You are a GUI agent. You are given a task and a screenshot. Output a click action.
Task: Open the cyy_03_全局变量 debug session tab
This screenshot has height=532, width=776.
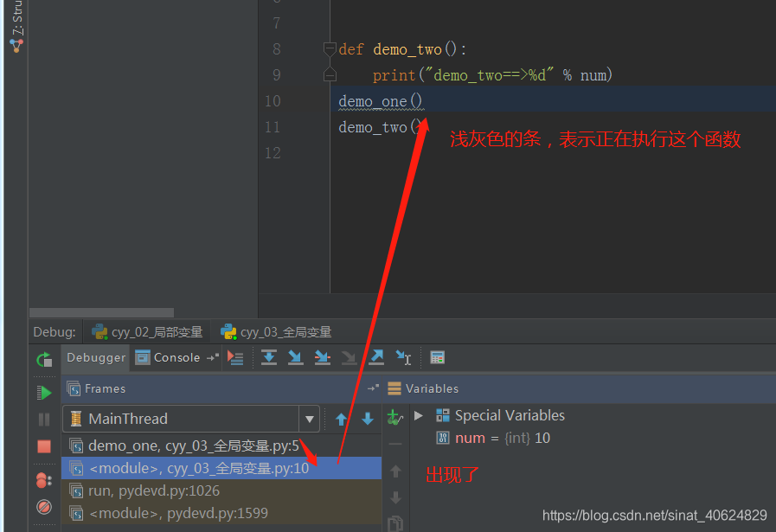pos(276,332)
